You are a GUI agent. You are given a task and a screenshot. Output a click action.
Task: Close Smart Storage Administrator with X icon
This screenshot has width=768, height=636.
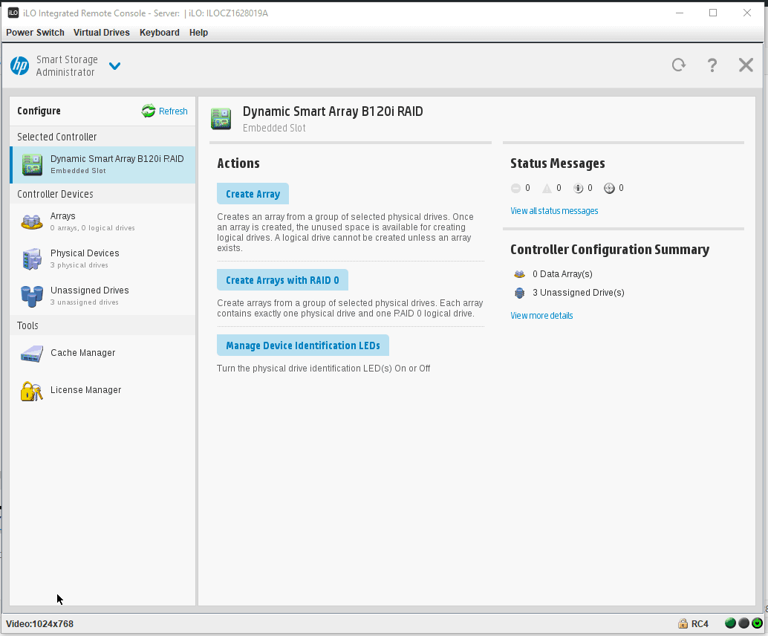[x=746, y=65]
